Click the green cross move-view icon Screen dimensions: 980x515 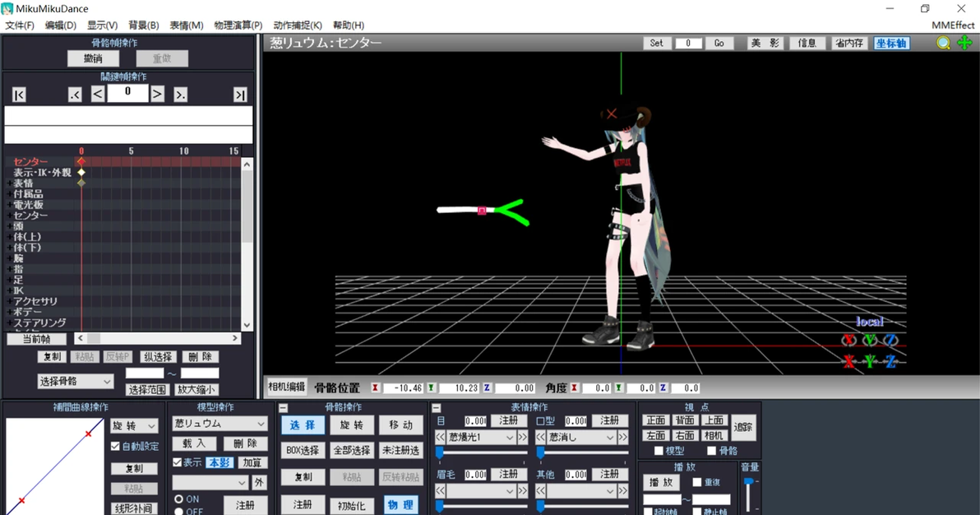coord(964,43)
